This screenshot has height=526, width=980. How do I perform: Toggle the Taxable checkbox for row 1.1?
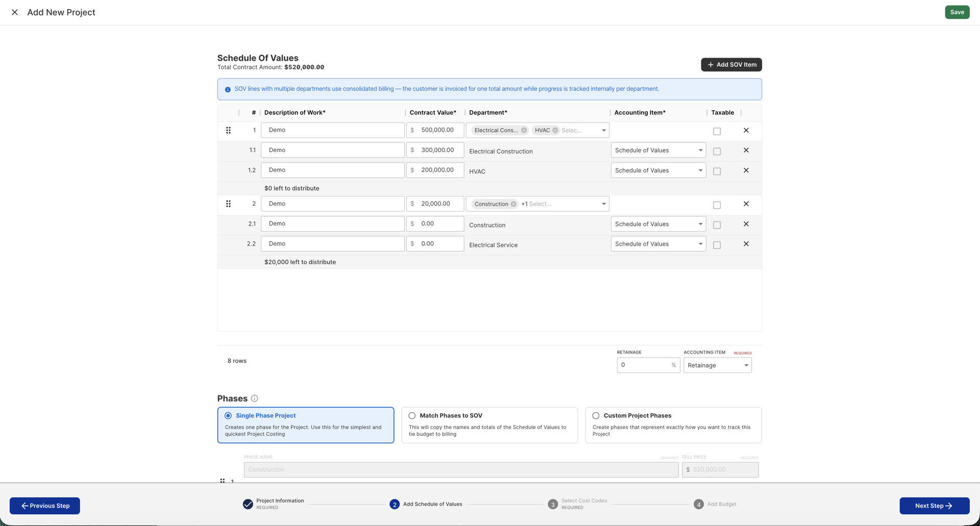(717, 151)
